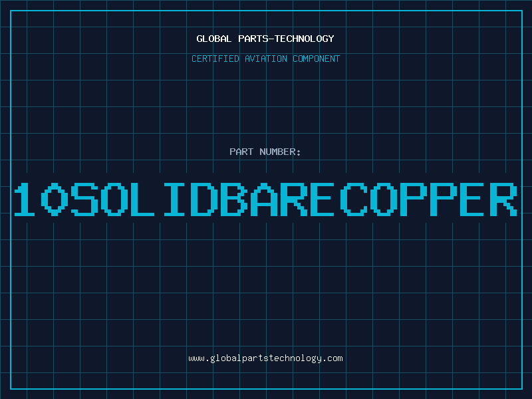This screenshot has height=399, width=532.
Task: Click the CERTIFIED word in the subtitle
Action: pos(215,59)
